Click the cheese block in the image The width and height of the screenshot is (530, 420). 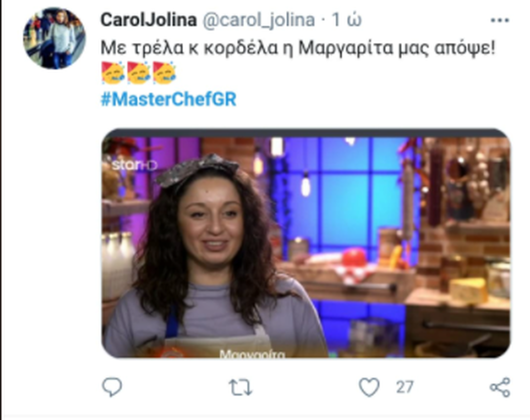(x=468, y=291)
